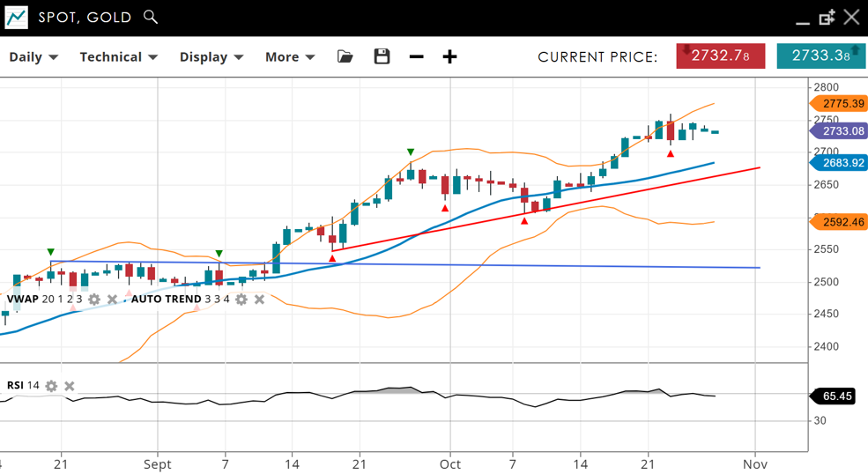
Task: Expand the Daily timeframe dropdown
Action: [33, 56]
